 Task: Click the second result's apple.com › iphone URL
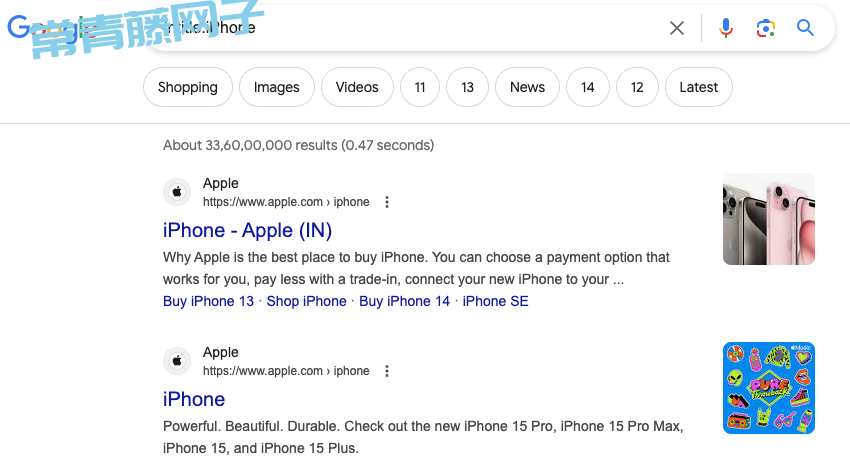tap(286, 371)
